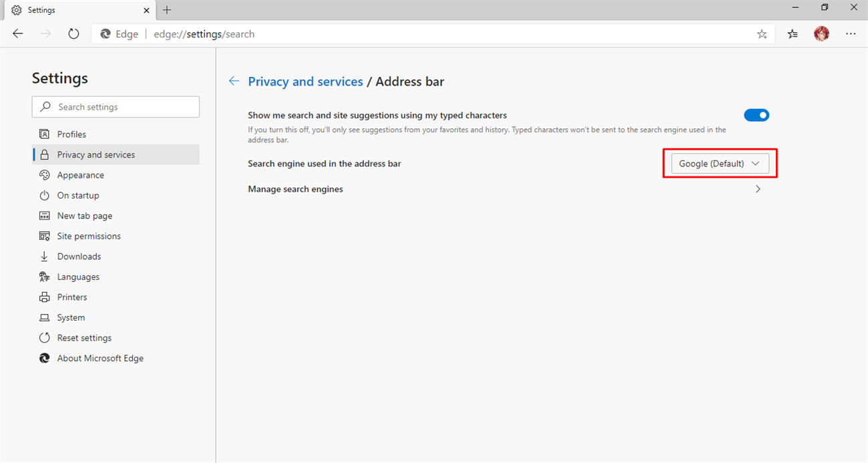868x463 pixels.
Task: Open the Google (Default) search engine dropdown
Action: click(720, 164)
